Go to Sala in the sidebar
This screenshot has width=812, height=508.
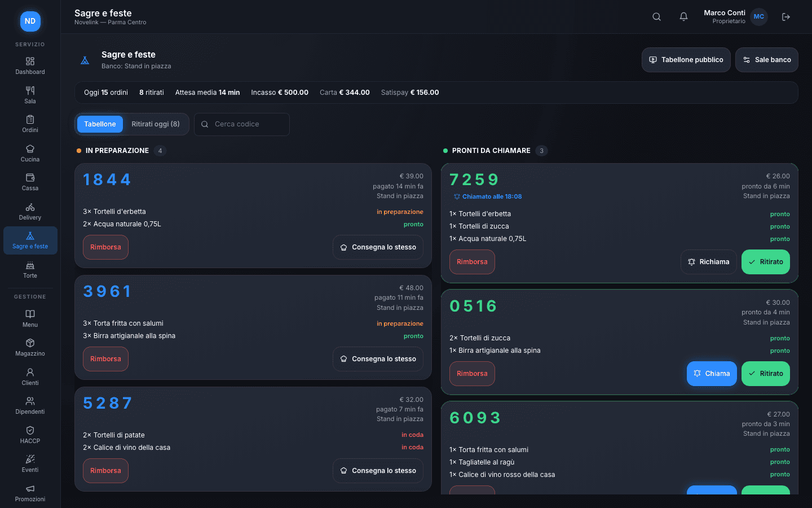(x=30, y=95)
